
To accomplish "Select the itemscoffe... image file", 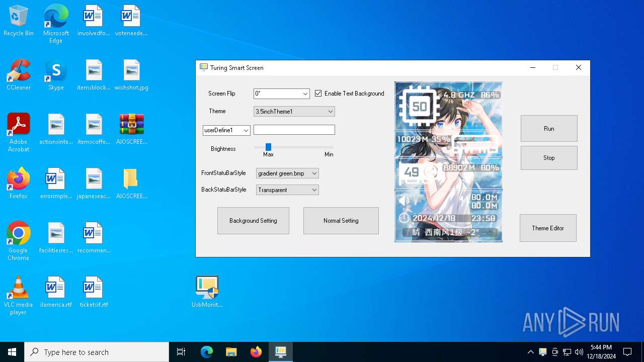I will (x=94, y=129).
